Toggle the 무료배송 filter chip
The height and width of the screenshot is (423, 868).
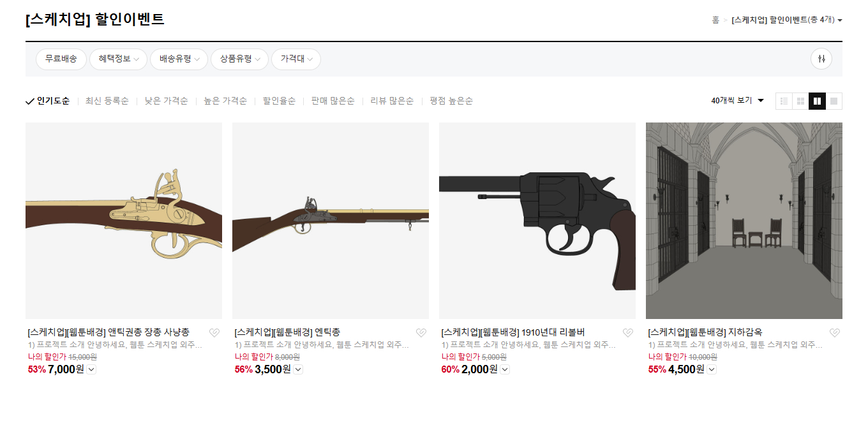pyautogui.click(x=61, y=59)
